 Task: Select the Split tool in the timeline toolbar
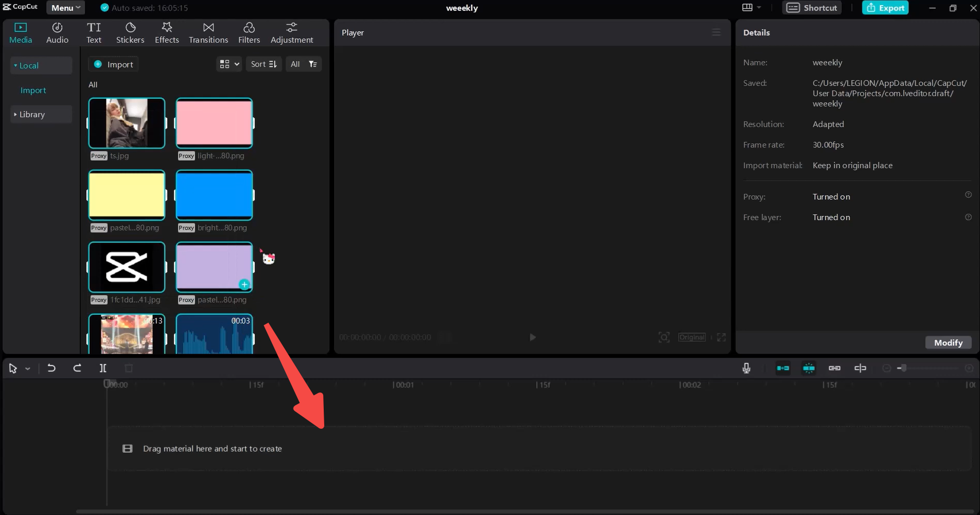click(x=103, y=368)
